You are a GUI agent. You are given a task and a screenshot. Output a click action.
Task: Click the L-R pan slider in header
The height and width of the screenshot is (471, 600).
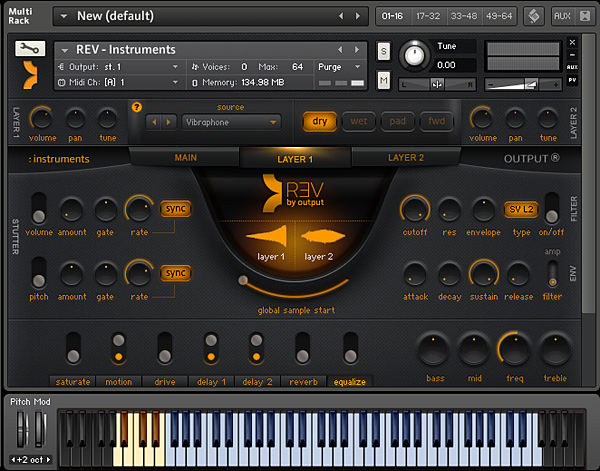437,85
